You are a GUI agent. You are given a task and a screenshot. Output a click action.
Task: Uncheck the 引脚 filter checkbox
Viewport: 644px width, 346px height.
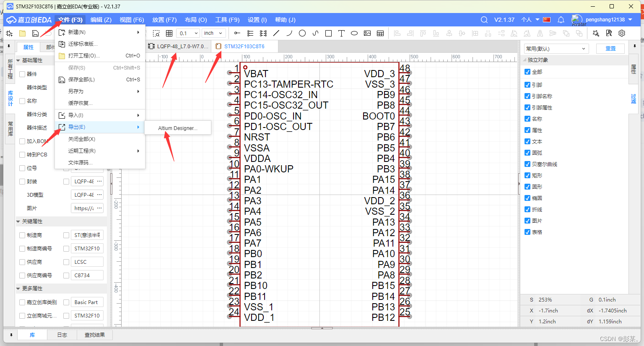click(527, 85)
